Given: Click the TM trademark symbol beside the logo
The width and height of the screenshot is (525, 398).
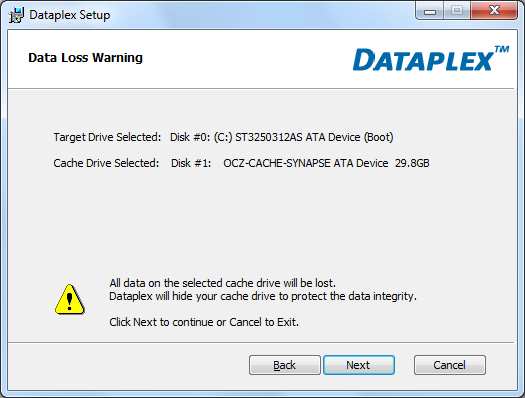Looking at the screenshot, I should [x=502, y=50].
